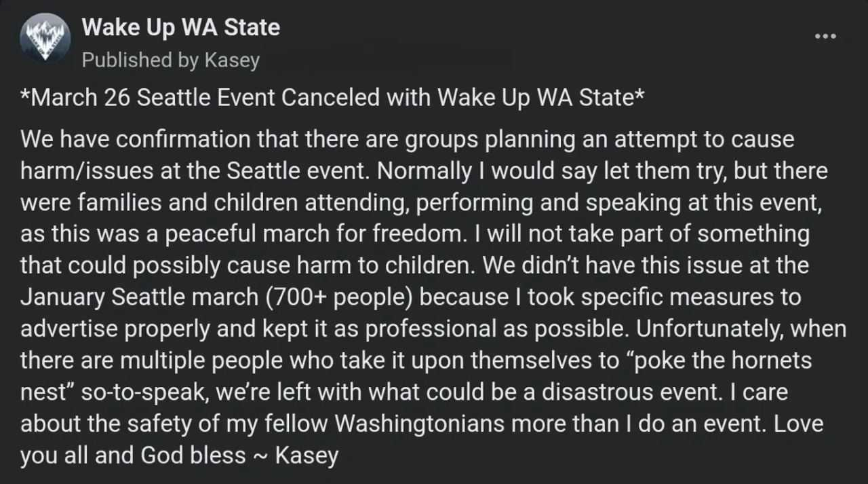Screen dimensions: 868x484
Task: Click the 'Published by Kasey' byline
Action: click(x=170, y=60)
